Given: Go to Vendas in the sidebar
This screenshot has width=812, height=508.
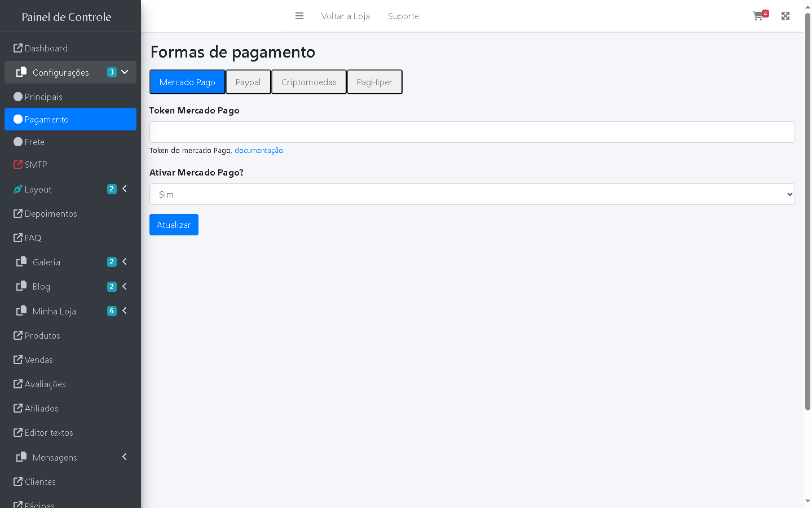Looking at the screenshot, I should point(38,360).
